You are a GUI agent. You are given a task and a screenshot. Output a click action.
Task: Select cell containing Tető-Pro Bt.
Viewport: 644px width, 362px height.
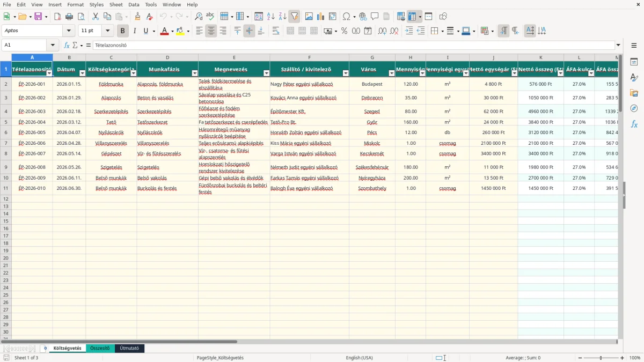[309, 122]
